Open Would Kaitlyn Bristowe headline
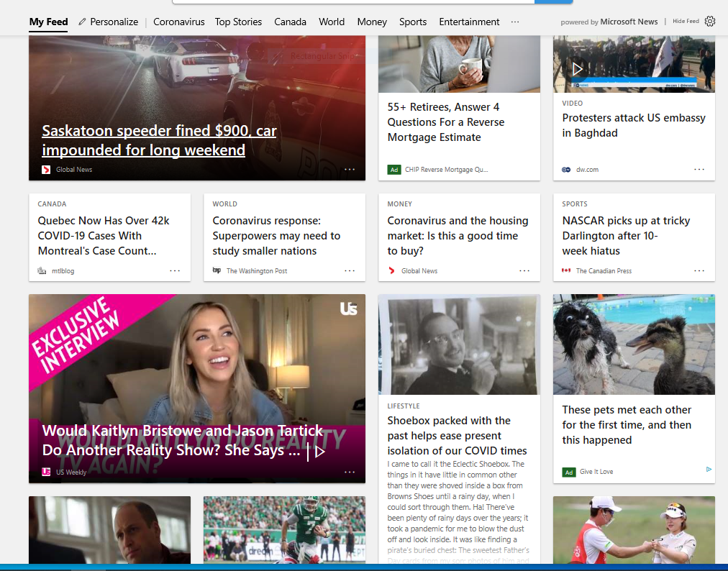The image size is (728, 571). [183, 440]
